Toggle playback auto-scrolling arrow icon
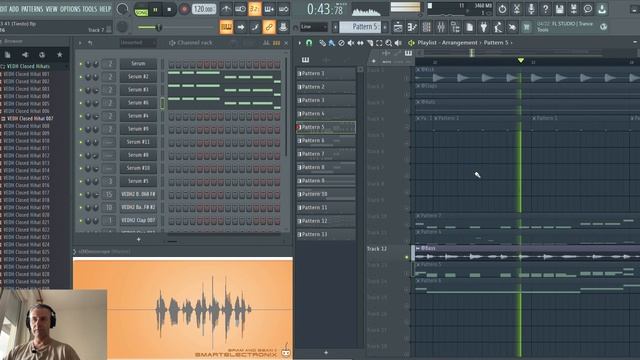The image size is (640, 360). coord(241,27)
